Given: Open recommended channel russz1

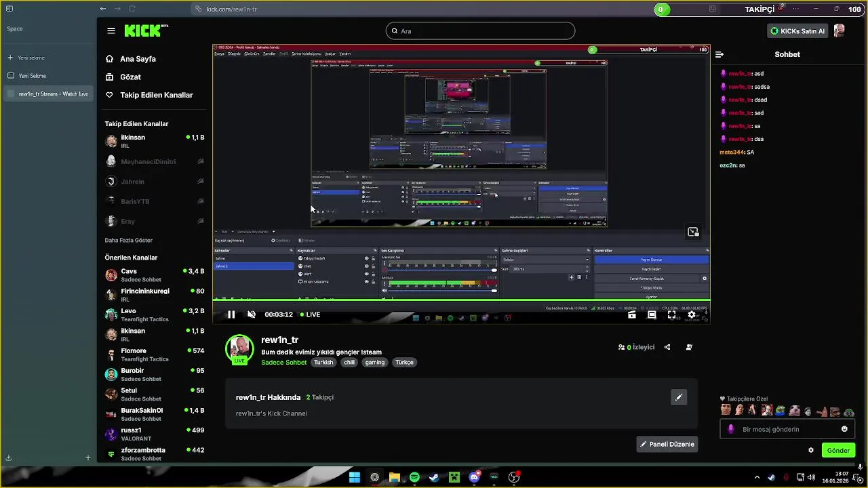Looking at the screenshot, I should (155, 434).
